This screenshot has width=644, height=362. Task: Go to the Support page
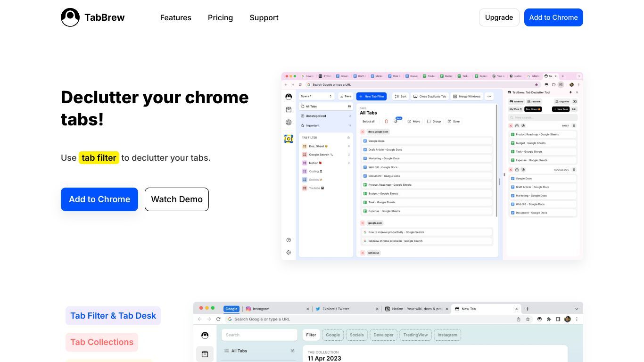(264, 17)
